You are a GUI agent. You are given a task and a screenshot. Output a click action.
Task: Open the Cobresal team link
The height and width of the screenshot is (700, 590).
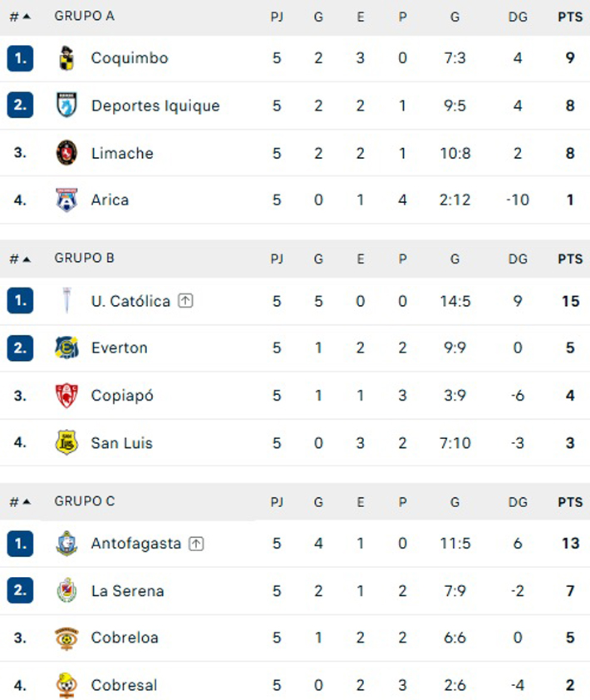pos(124,685)
